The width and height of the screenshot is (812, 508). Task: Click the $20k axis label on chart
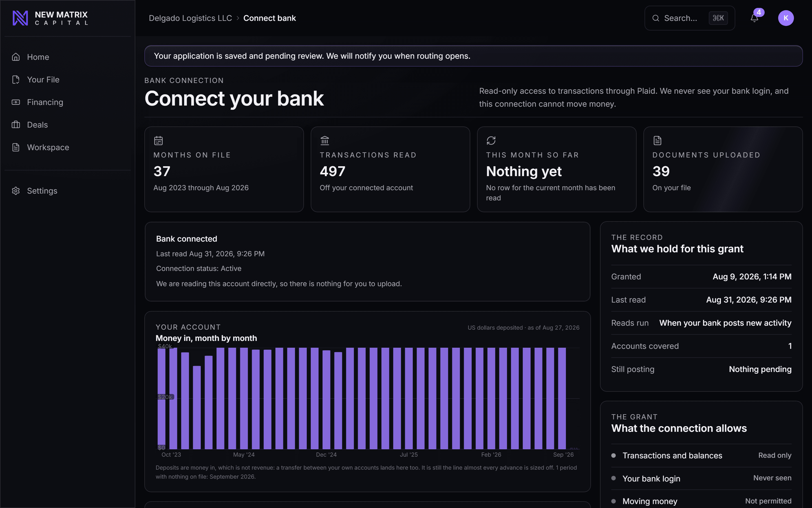(165, 397)
